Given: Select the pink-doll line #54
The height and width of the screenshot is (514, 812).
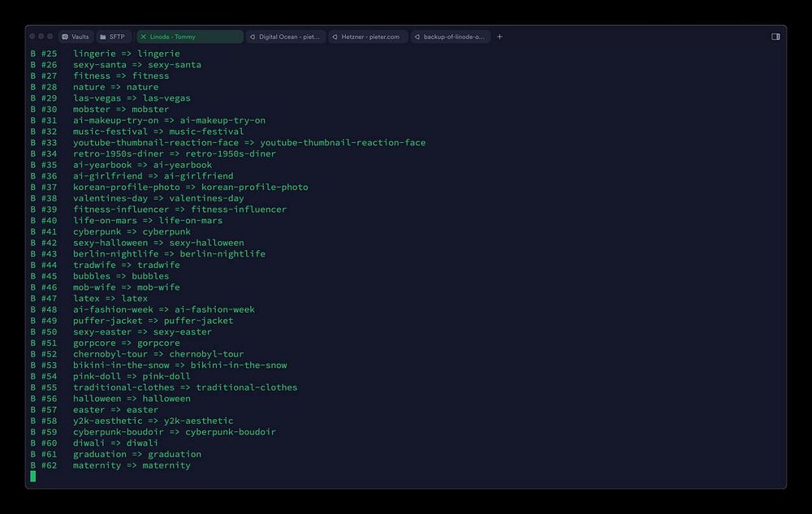Looking at the screenshot, I should 110,376.
